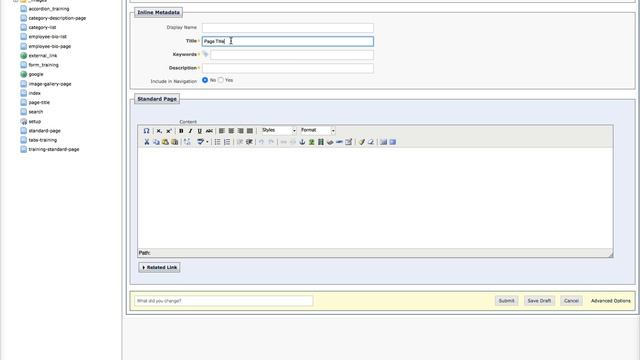
Task: Open category-list in the tree
Action: (42, 28)
